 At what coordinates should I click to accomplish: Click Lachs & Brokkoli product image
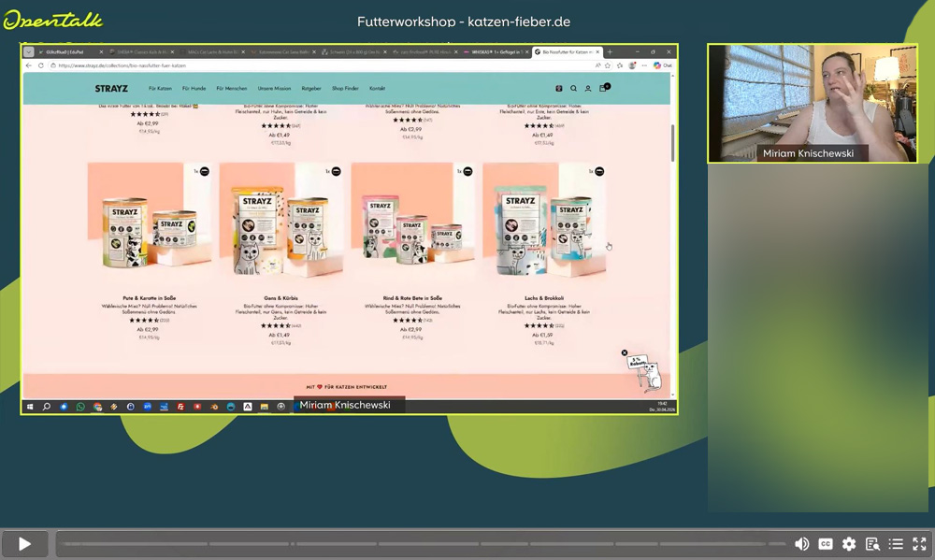point(544,224)
